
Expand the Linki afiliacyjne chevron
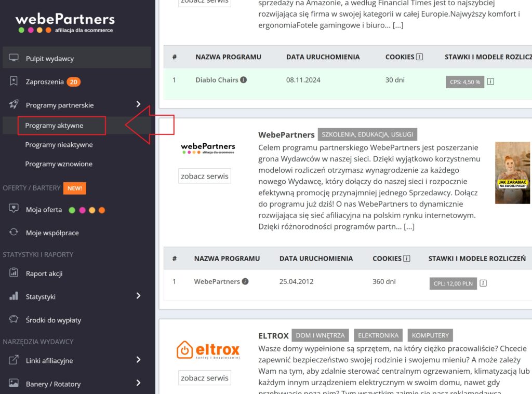coord(138,359)
